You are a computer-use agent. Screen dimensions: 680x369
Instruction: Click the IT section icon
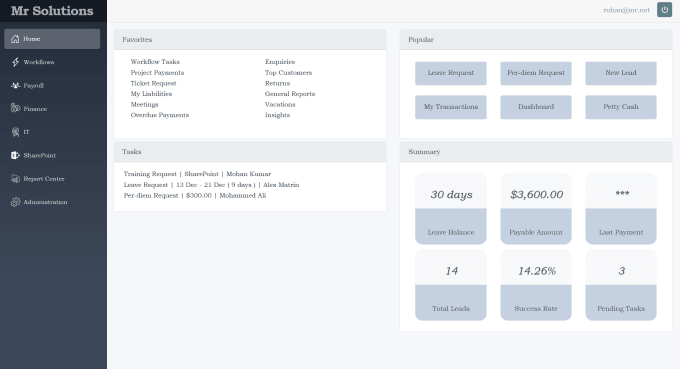pyautogui.click(x=15, y=132)
